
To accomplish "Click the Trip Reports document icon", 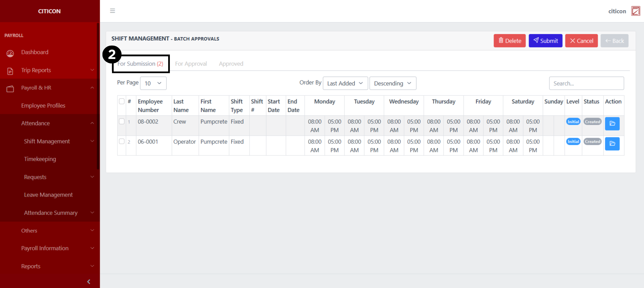I will 10,71.
